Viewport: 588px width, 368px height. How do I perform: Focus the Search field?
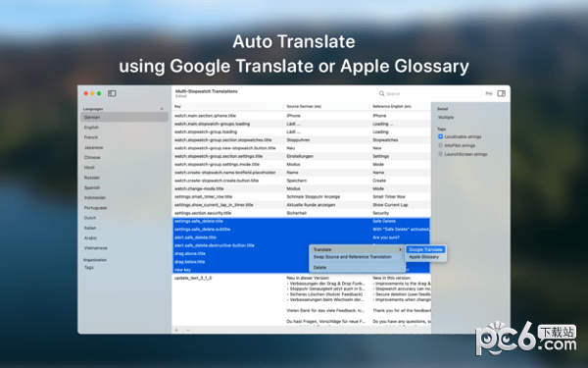pos(428,93)
